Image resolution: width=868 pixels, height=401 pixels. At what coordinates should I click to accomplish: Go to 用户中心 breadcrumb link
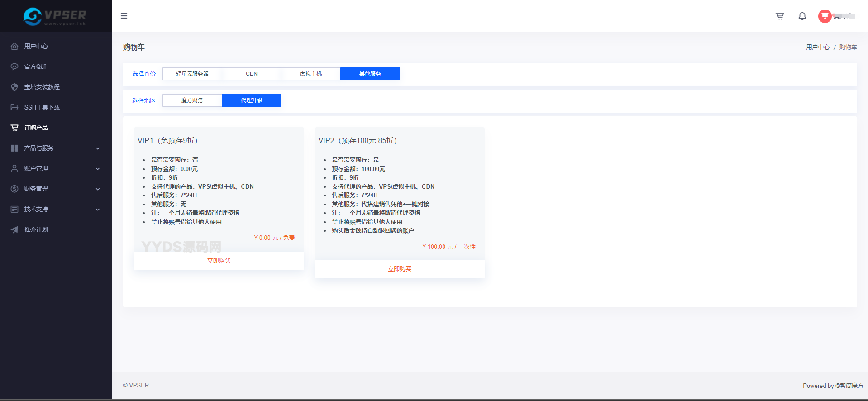tap(818, 47)
